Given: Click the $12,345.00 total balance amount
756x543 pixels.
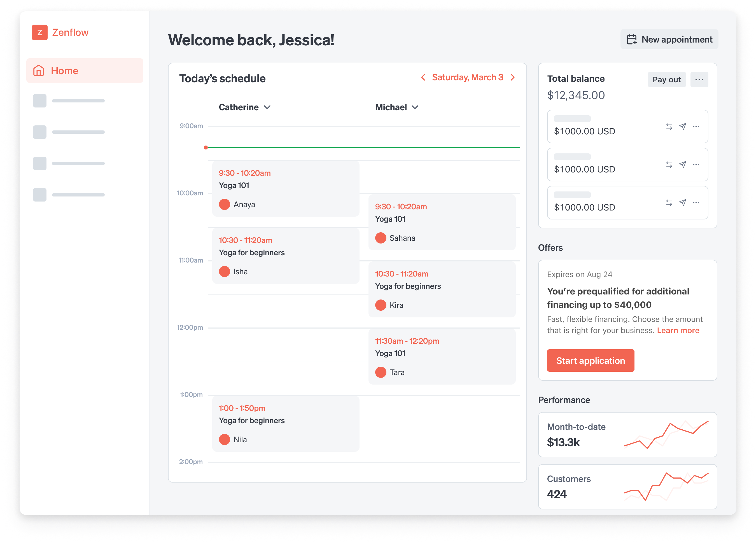Looking at the screenshot, I should coord(576,95).
